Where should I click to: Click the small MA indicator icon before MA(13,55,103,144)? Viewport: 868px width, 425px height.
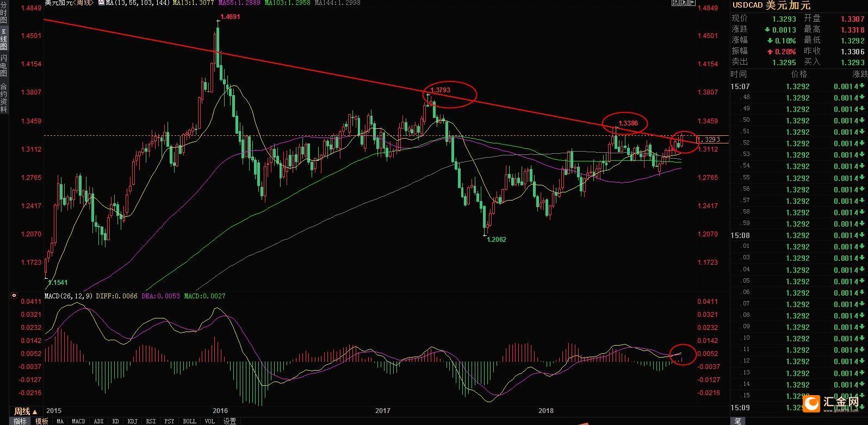pyautogui.click(x=101, y=3)
